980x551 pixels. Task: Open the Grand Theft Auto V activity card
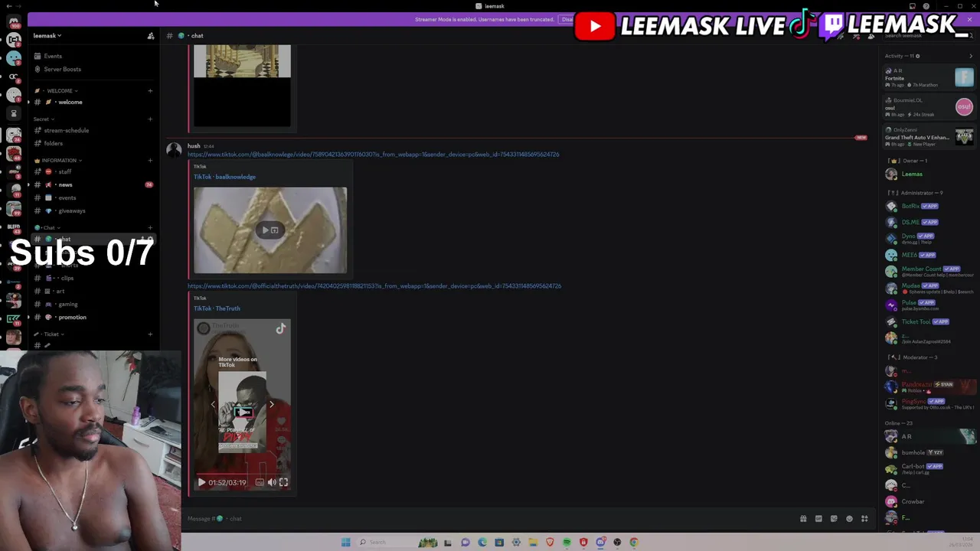[929, 137]
